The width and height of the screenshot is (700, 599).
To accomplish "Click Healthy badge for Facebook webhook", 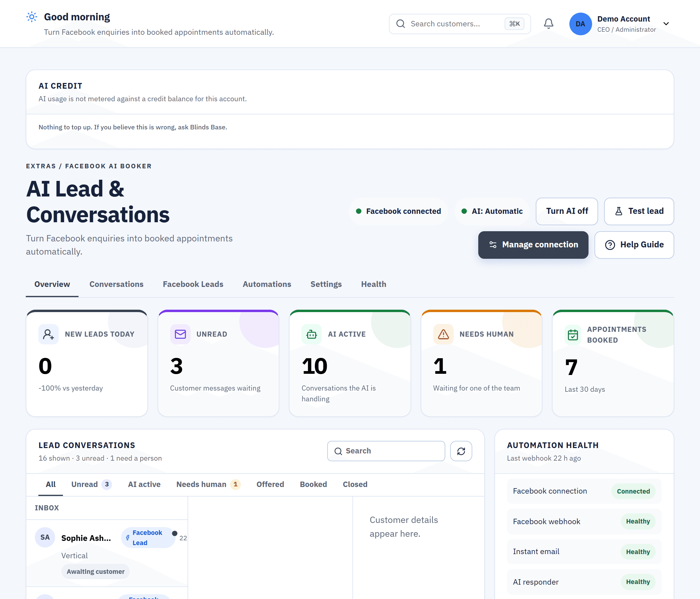I will tap(638, 521).
